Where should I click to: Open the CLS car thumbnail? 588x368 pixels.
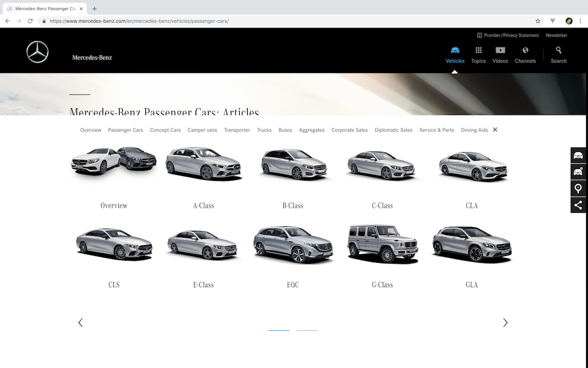click(x=114, y=244)
